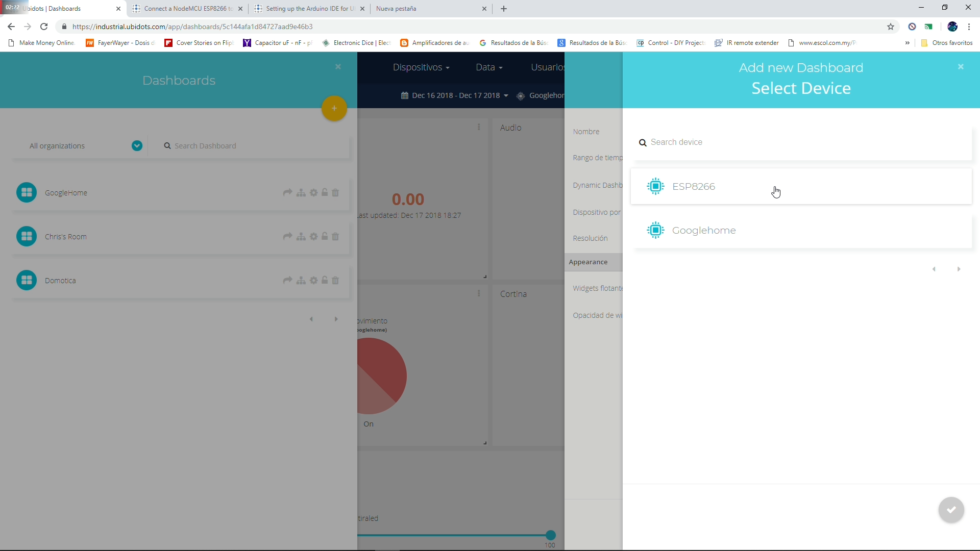Screen dimensions: 980x551
Task: Bookmark this page with the star icon
Action: (891, 27)
